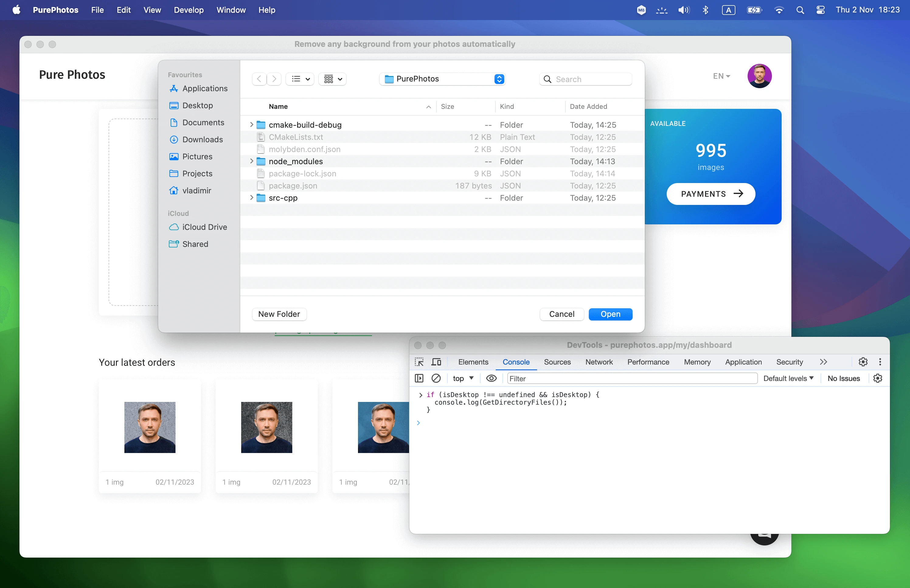Select the Sources tab in DevTools
The width and height of the screenshot is (910, 588).
557,361
